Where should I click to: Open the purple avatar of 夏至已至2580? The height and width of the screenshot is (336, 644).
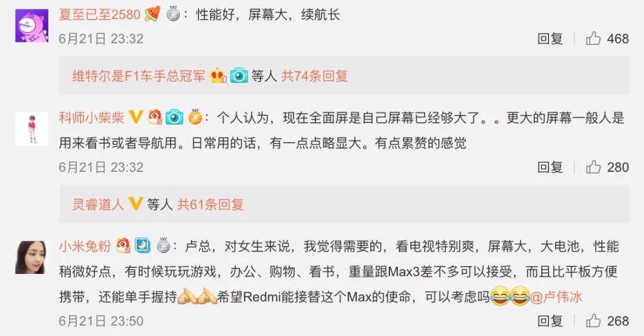pos(32,26)
